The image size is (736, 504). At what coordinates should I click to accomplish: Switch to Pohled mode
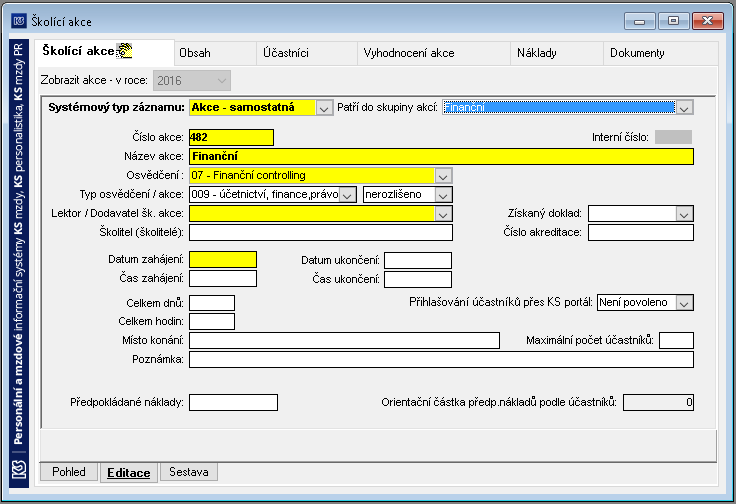click(x=69, y=472)
